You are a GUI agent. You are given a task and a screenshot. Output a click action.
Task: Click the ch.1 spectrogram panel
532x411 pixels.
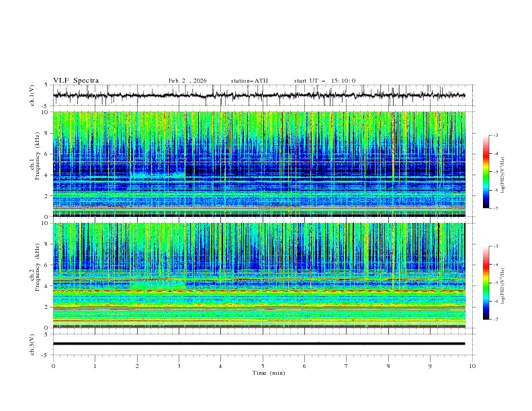[259, 164]
